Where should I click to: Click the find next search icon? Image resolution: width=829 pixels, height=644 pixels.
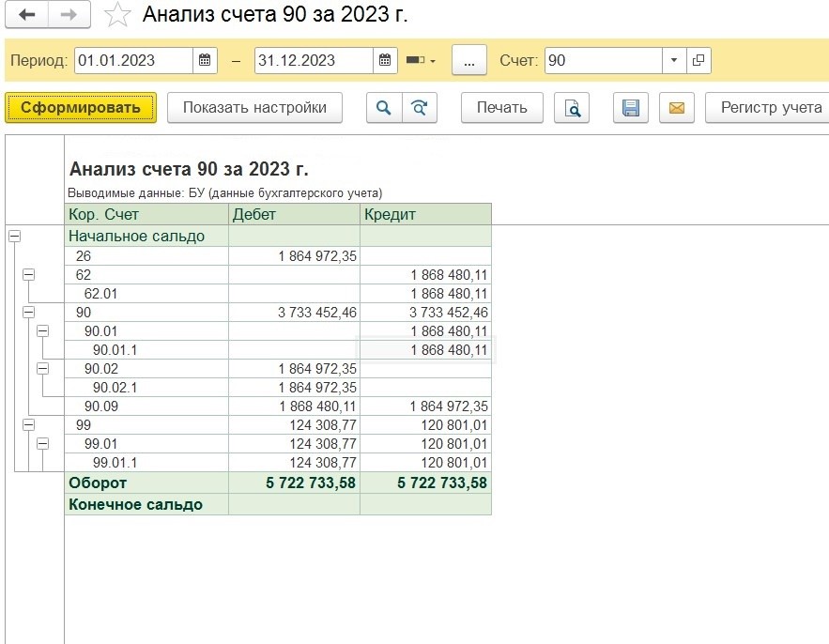coord(420,108)
